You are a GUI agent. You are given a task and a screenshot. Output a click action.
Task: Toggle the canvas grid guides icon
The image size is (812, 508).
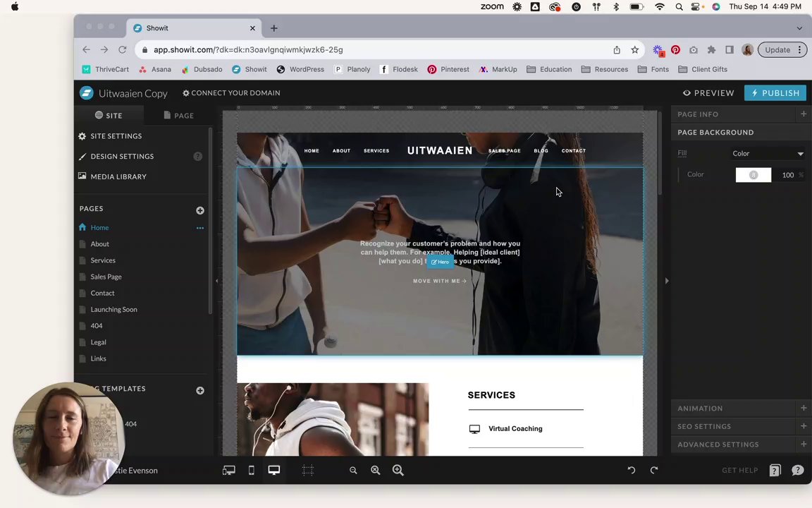coord(307,470)
